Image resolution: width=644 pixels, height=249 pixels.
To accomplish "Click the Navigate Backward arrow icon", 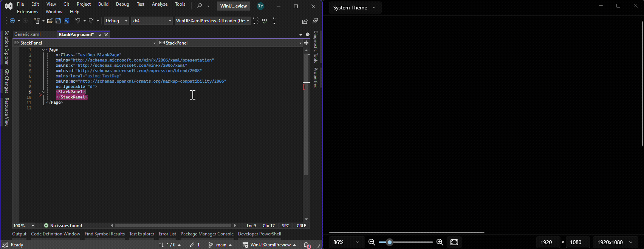I will [x=12, y=21].
